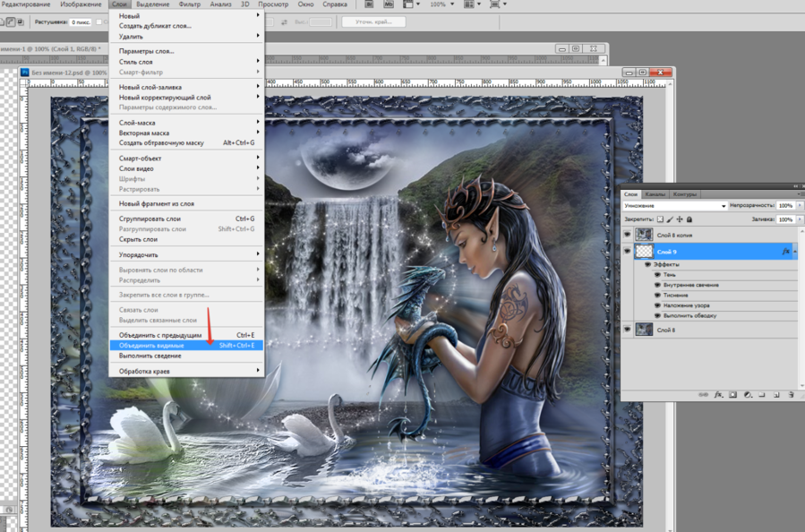
Task: Choose Объединить с предыдущим menu item
Action: pos(187,335)
